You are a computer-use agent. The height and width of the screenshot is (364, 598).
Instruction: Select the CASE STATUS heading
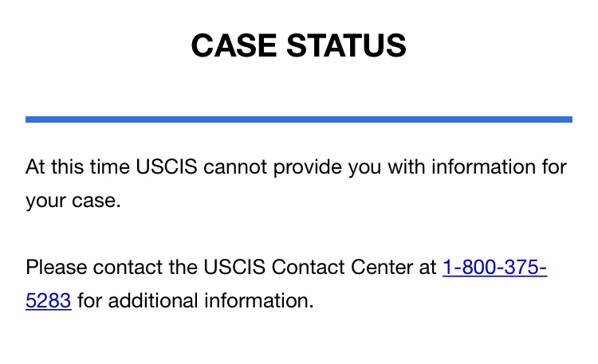(299, 45)
